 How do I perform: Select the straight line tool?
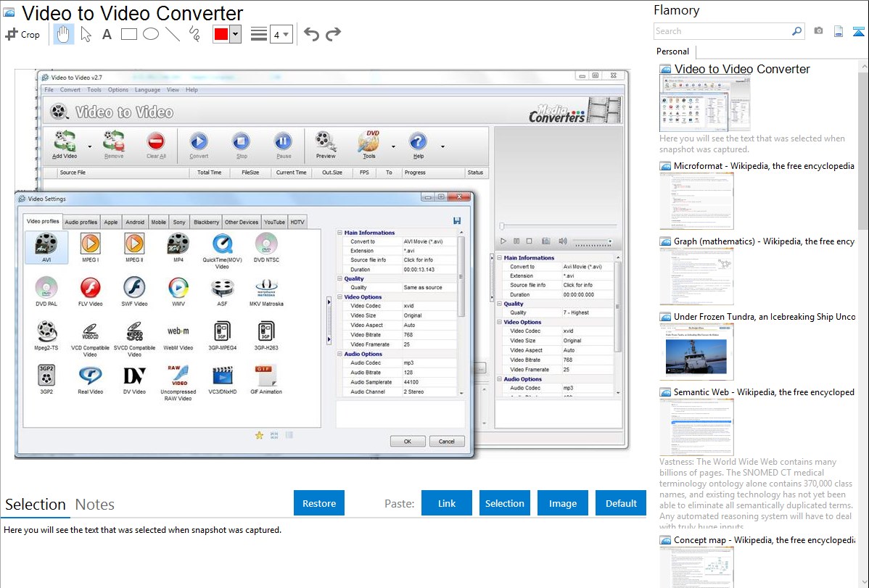[173, 34]
